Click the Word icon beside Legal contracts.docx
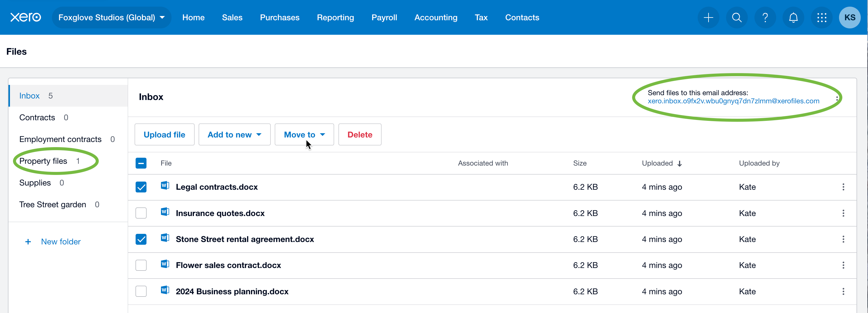This screenshot has height=313, width=868. (165, 186)
